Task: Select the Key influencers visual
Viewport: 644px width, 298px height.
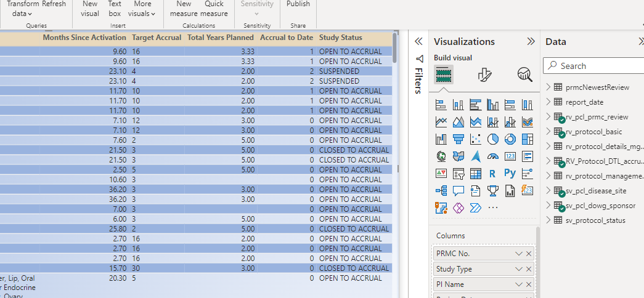Action: click(x=528, y=174)
